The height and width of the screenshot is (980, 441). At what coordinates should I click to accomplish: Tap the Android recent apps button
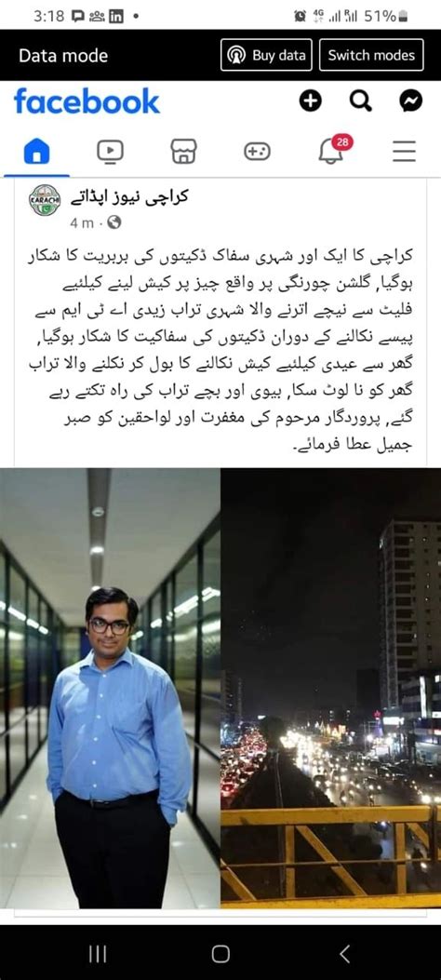pos(98,954)
